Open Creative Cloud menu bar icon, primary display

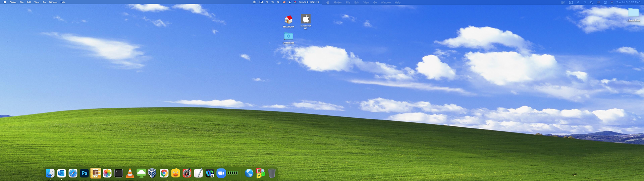[254, 2]
